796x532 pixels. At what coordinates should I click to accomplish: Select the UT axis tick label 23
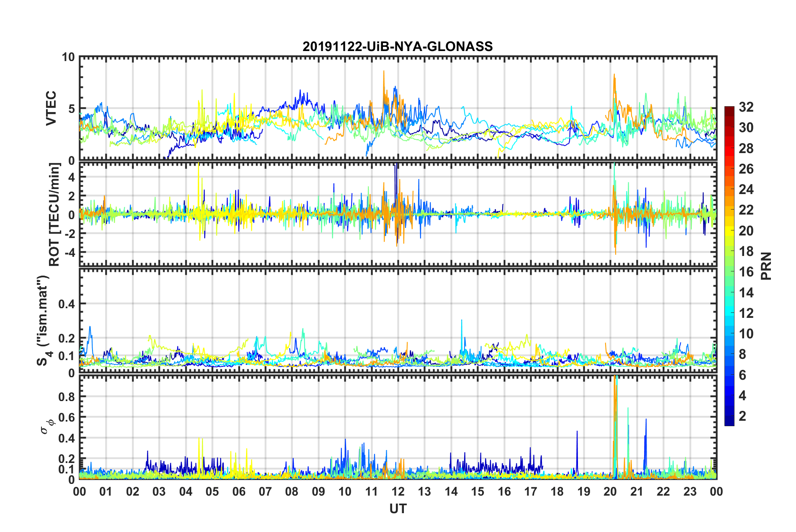pos(690,491)
